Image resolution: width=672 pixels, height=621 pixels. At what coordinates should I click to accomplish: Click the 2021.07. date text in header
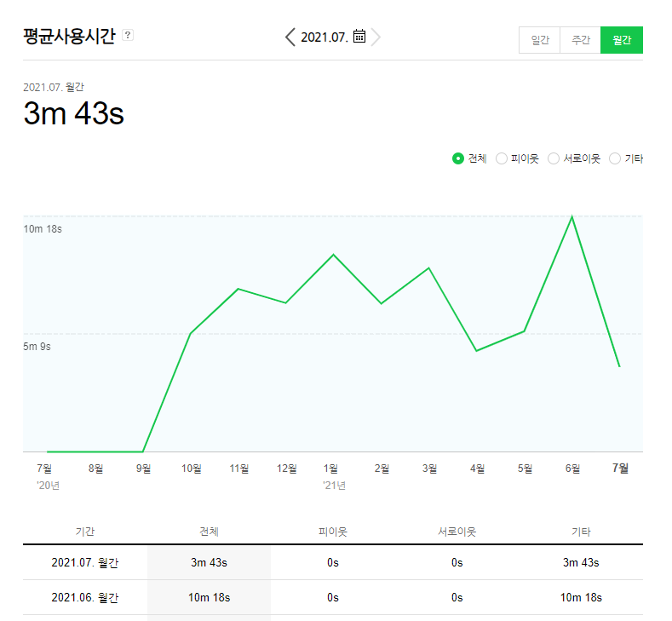(325, 37)
